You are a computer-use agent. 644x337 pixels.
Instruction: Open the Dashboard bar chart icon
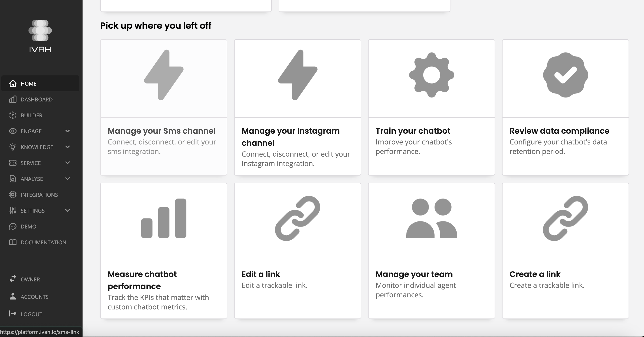(x=13, y=99)
